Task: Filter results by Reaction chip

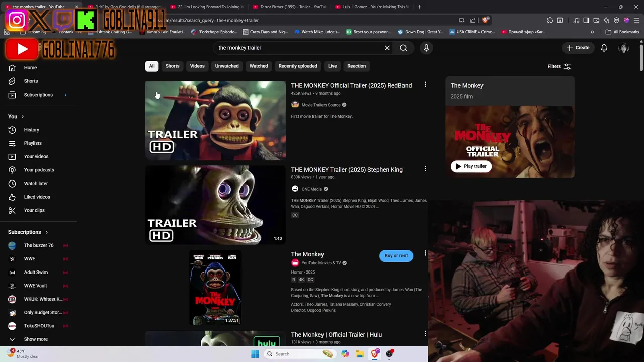Action: tap(356, 66)
